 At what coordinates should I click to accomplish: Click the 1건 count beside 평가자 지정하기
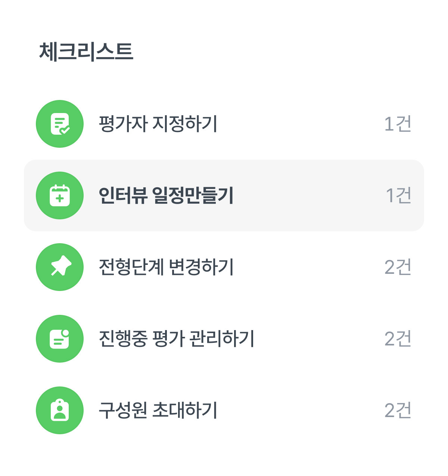click(x=398, y=124)
